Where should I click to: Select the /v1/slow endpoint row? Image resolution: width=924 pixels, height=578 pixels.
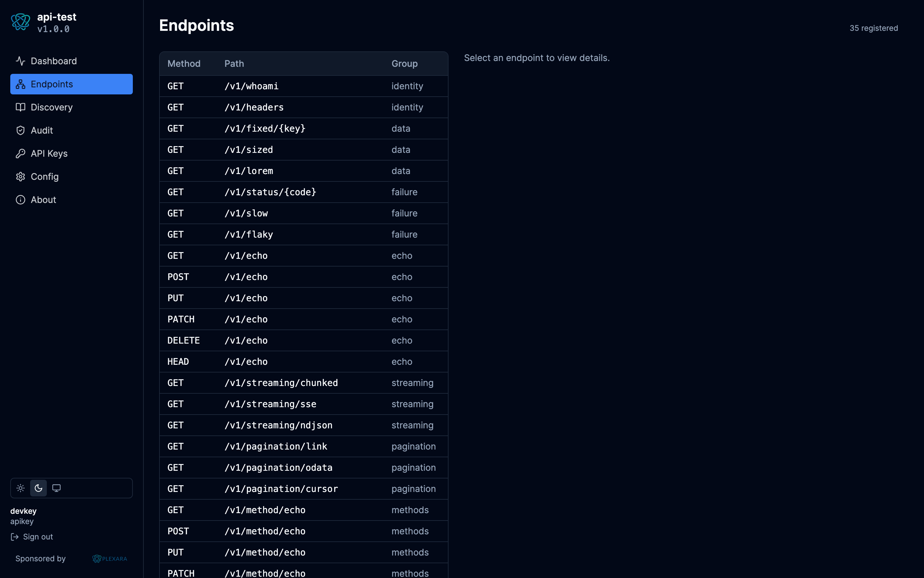[304, 213]
